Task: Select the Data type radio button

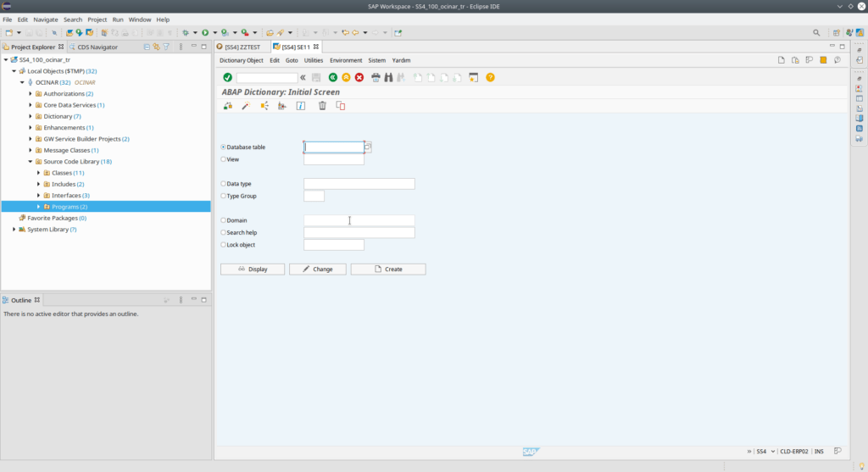Action: click(223, 184)
